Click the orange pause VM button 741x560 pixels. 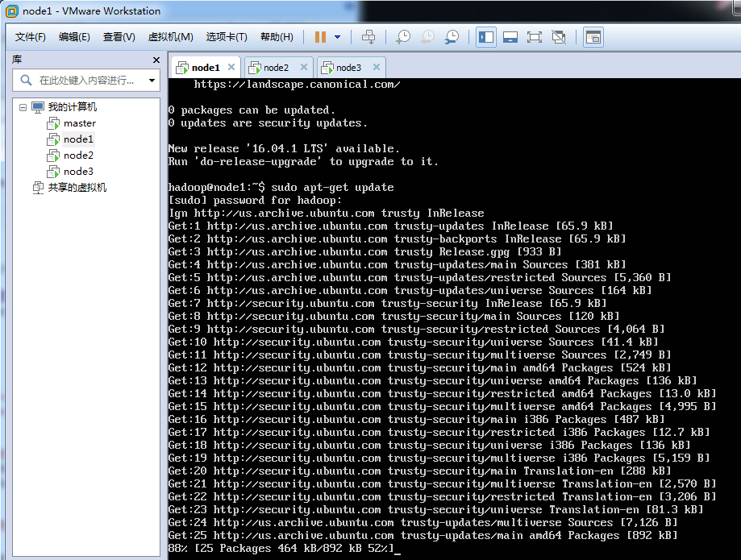pos(320,37)
